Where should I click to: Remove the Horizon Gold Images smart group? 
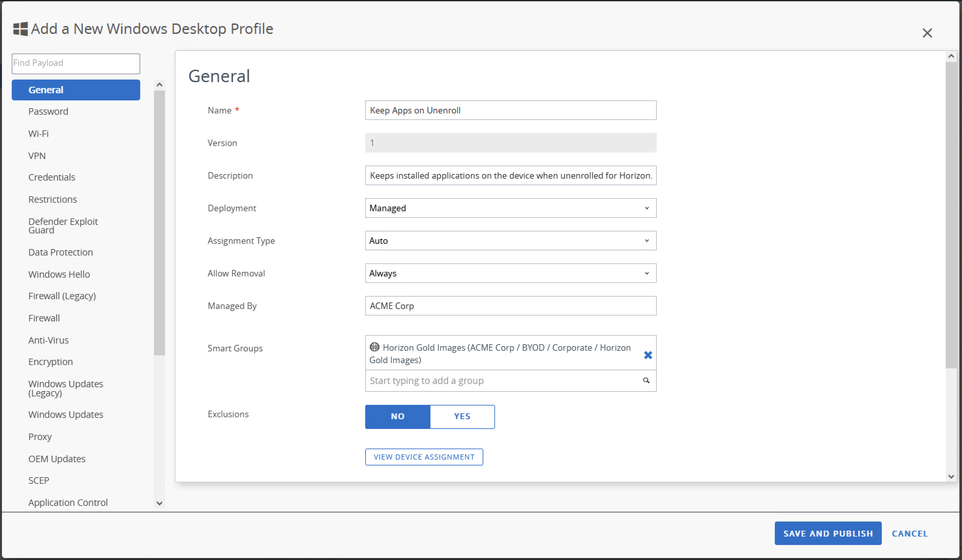[x=647, y=355]
